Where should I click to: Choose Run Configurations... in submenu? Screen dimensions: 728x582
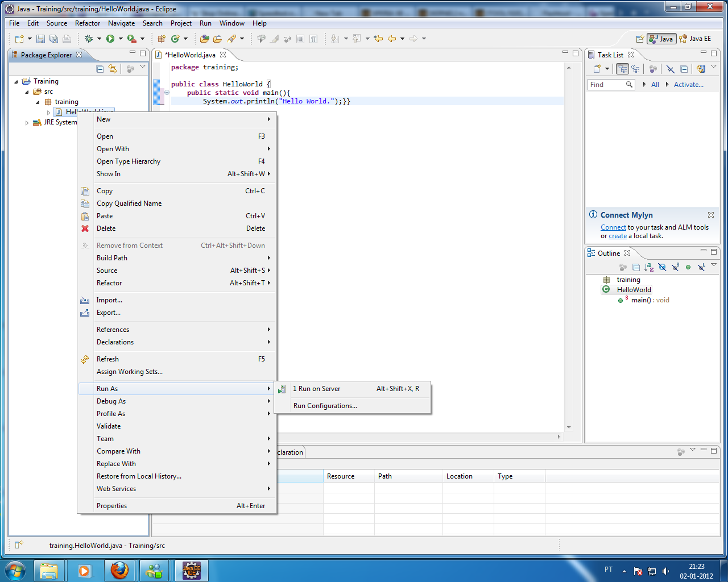(352, 406)
